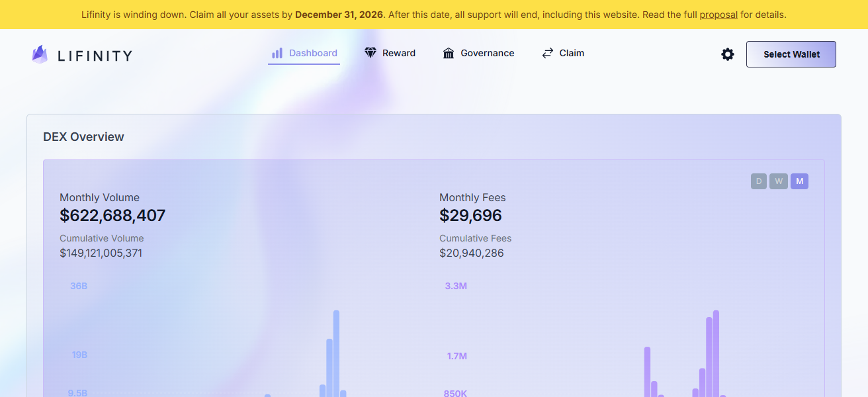The image size is (868, 397).
Task: Select the monthly (M) chart view
Action: tap(799, 181)
